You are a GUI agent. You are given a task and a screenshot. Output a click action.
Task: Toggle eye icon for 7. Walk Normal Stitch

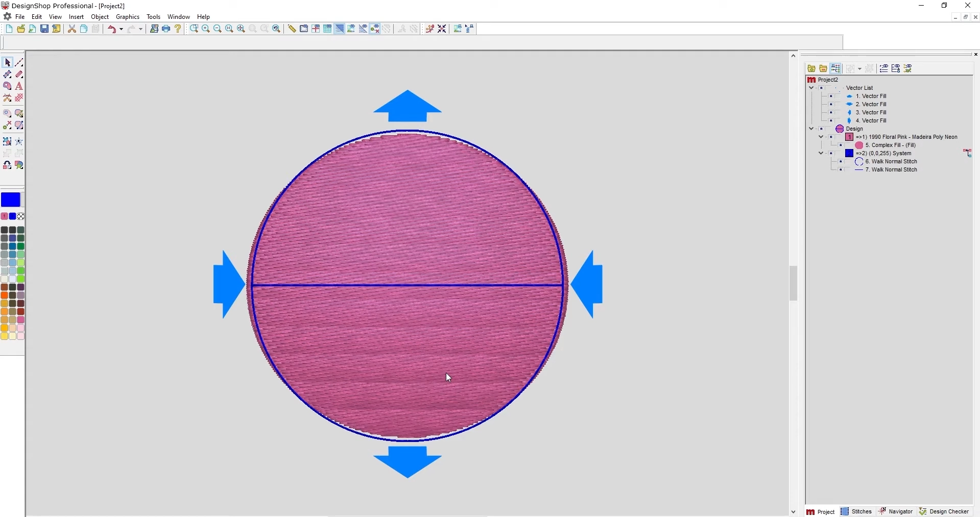841,170
